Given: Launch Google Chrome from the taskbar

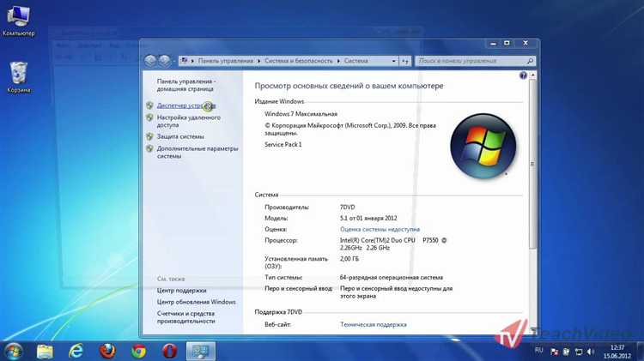Looking at the screenshot, I should pyautogui.click(x=138, y=352).
